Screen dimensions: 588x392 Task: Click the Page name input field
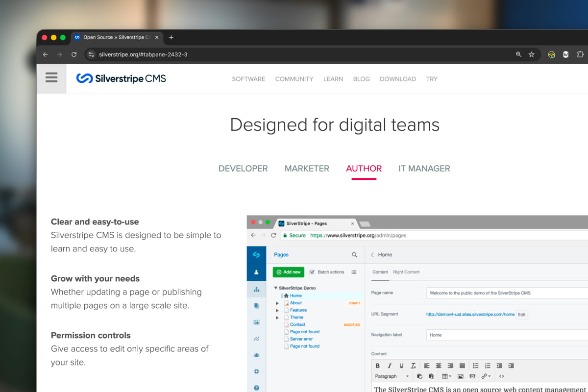click(507, 293)
